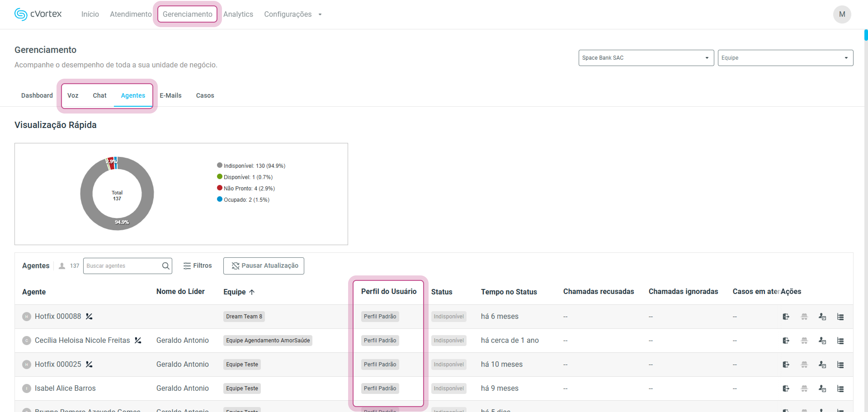
Task: Click the search magnifier in Buscar agentes
Action: click(165, 266)
